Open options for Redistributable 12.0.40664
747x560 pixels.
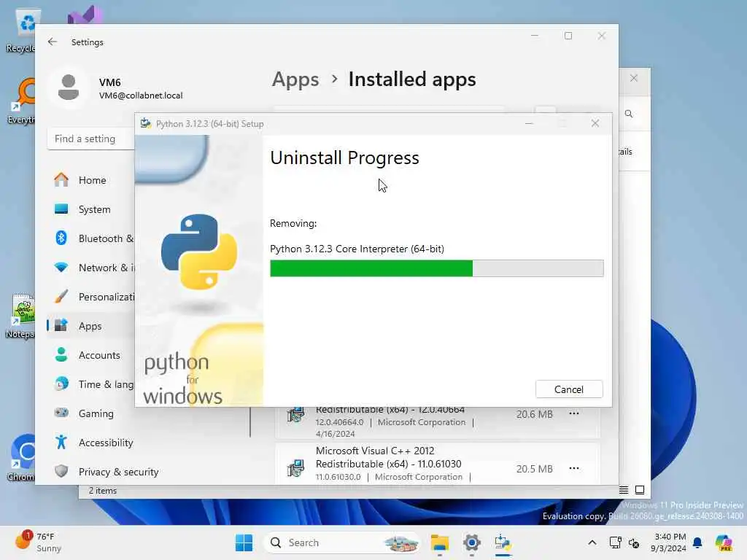(x=574, y=413)
